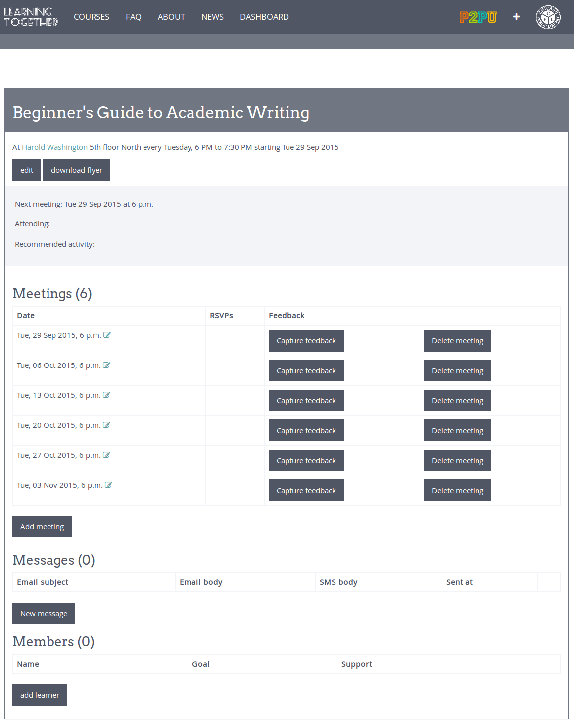Open the About page
574x728 pixels.
171,17
